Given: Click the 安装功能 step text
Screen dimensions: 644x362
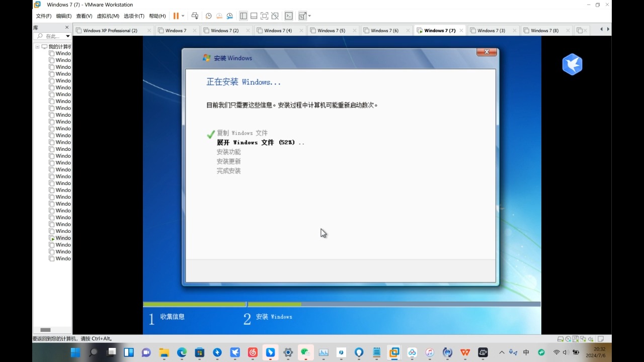Looking at the screenshot, I should [x=229, y=152].
